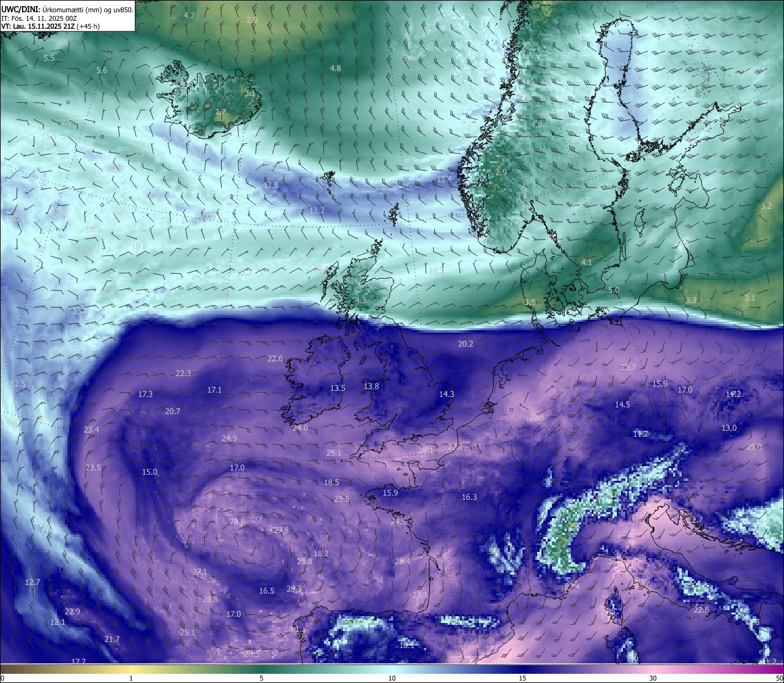Click the '20.2' value over the North Sea

[x=466, y=344]
